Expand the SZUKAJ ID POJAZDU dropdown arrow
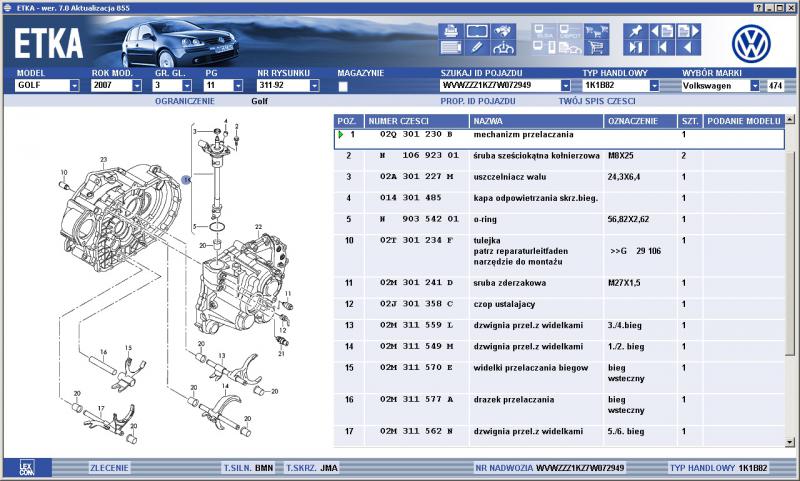The image size is (800, 481). click(565, 86)
